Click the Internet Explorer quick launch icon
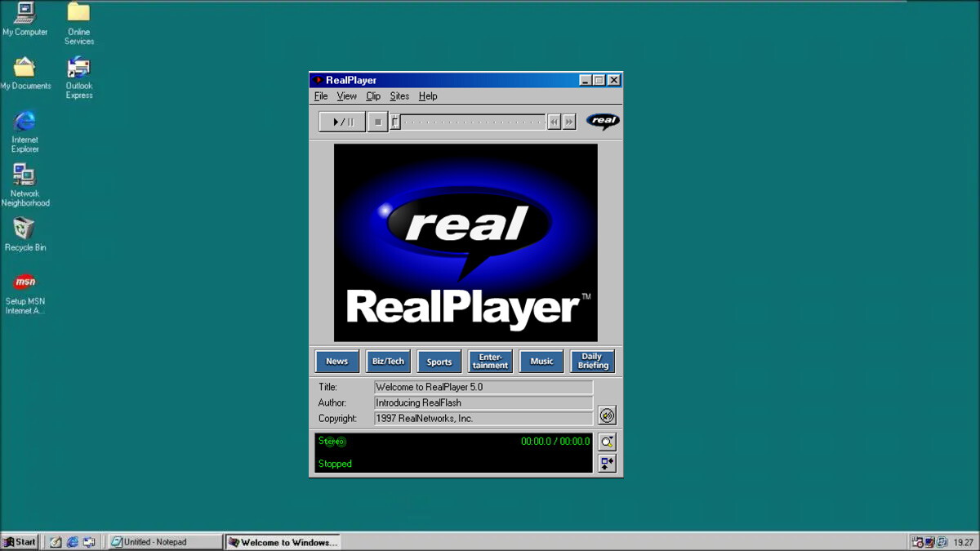This screenshot has height=551, width=980. click(72, 542)
